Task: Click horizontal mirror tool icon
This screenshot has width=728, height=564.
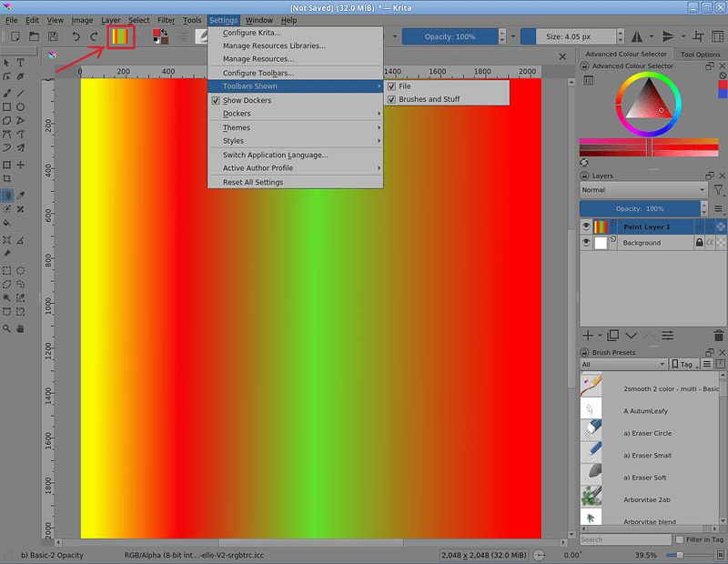Action: [636, 36]
